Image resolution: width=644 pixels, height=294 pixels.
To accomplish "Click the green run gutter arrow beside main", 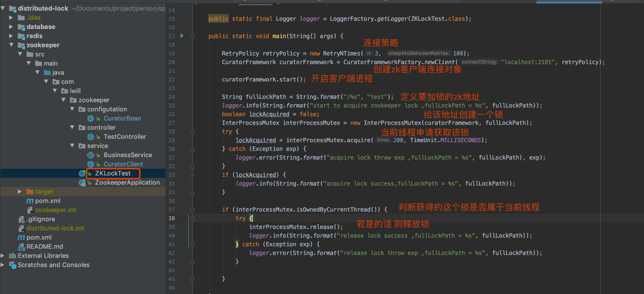I will pos(182,36).
